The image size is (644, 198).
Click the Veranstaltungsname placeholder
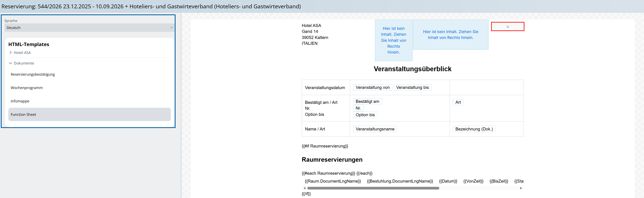point(375,129)
